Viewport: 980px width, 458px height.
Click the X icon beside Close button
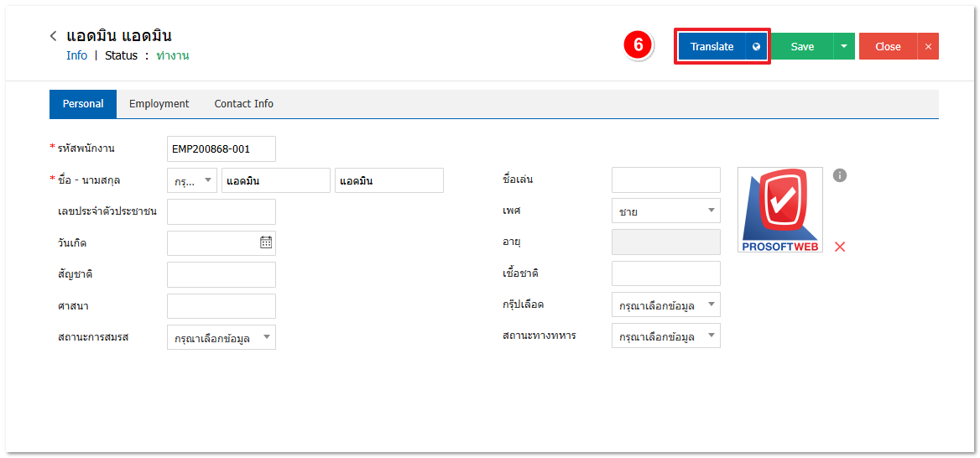[928, 47]
